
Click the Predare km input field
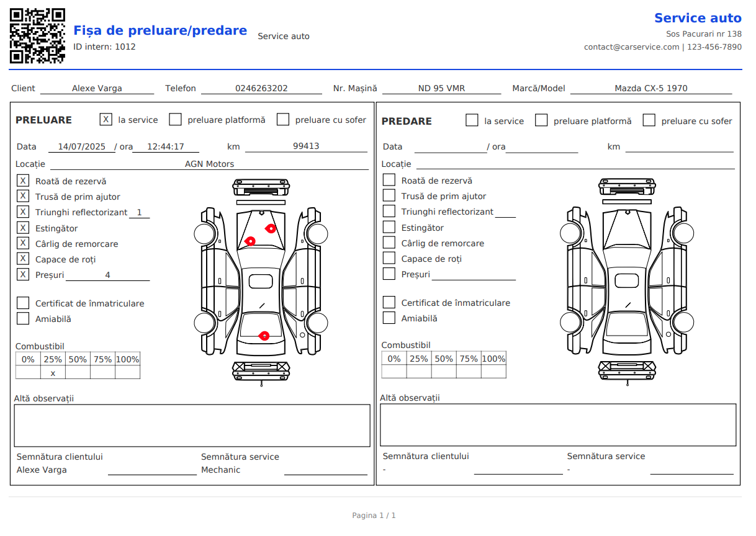[679, 146]
